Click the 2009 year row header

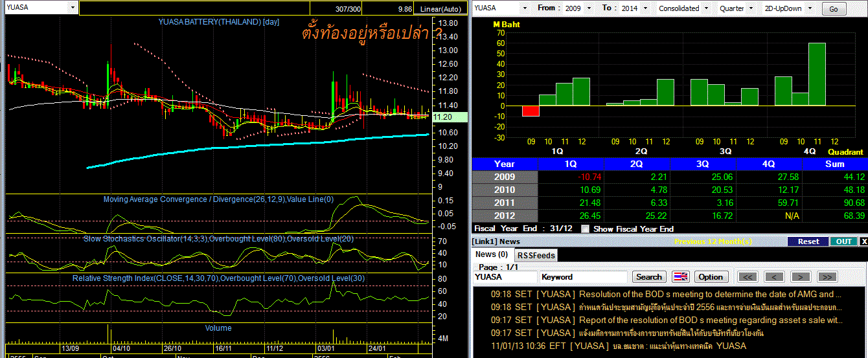coord(505,177)
